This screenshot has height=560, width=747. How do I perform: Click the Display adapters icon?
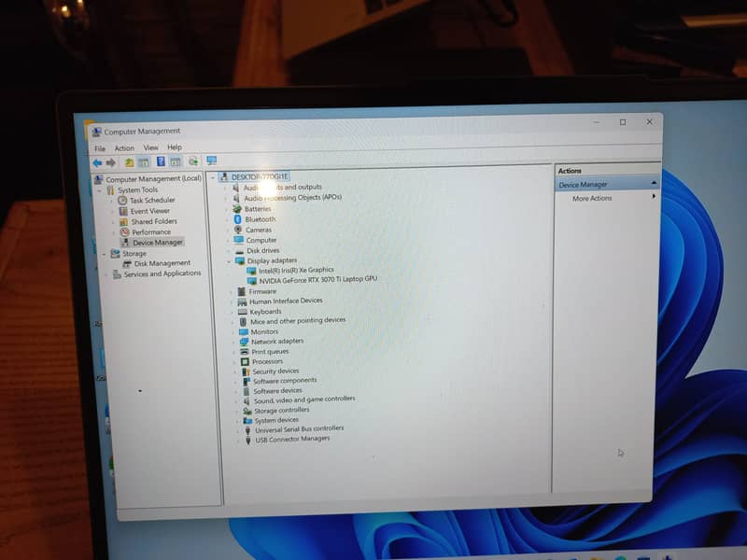coord(240,261)
